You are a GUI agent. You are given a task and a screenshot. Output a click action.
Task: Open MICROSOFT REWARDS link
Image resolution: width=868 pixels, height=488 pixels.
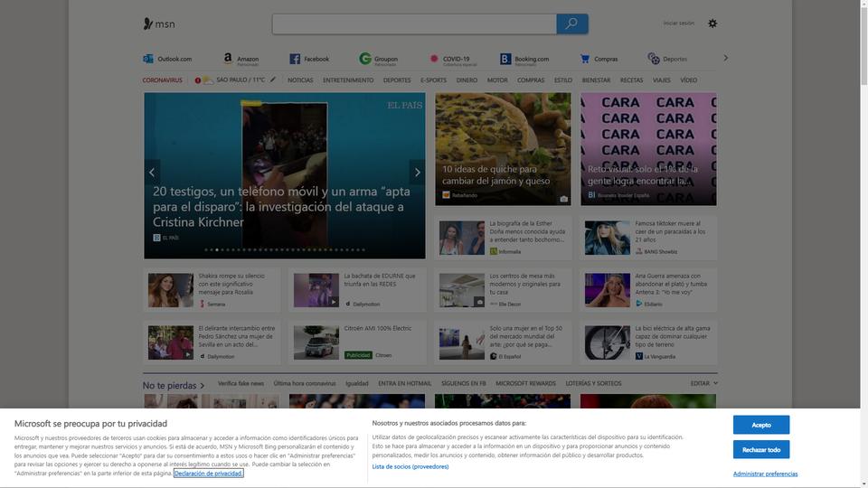[x=525, y=383]
